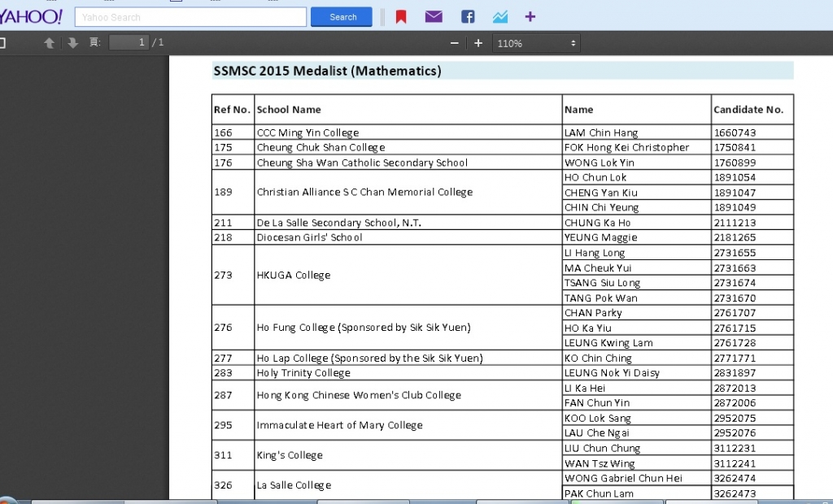Open the finance chart icon

click(x=499, y=17)
